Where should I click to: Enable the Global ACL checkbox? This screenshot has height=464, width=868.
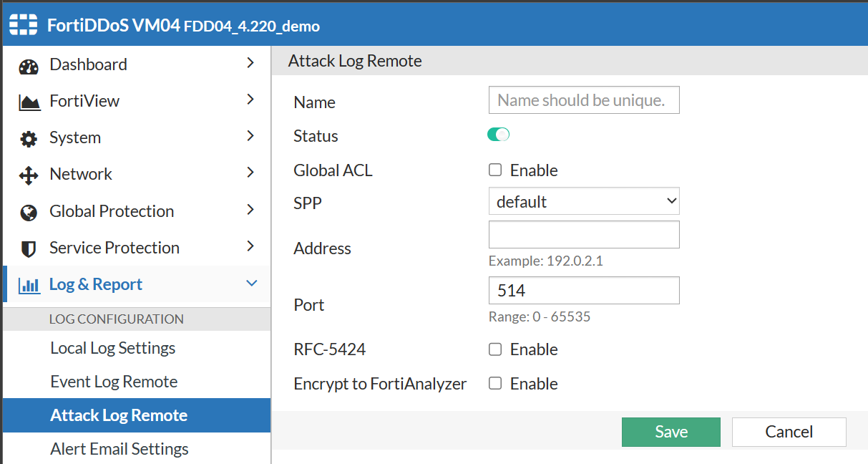494,170
